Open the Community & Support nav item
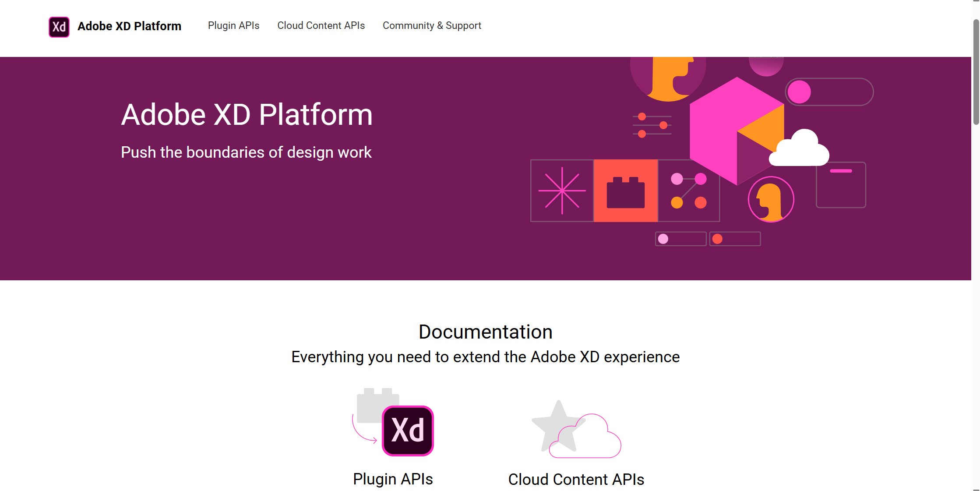Viewport: 980px width, 491px height. pos(432,26)
